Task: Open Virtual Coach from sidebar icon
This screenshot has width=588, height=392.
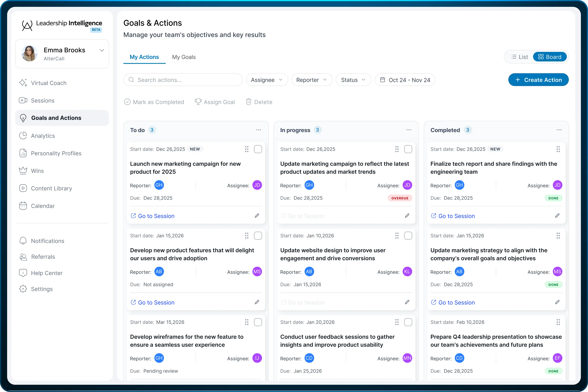Action: [23, 83]
